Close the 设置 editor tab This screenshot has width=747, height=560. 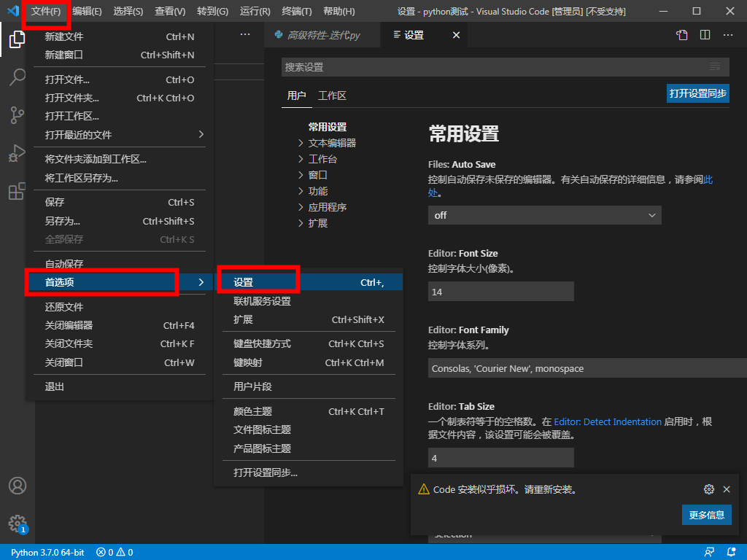point(456,35)
